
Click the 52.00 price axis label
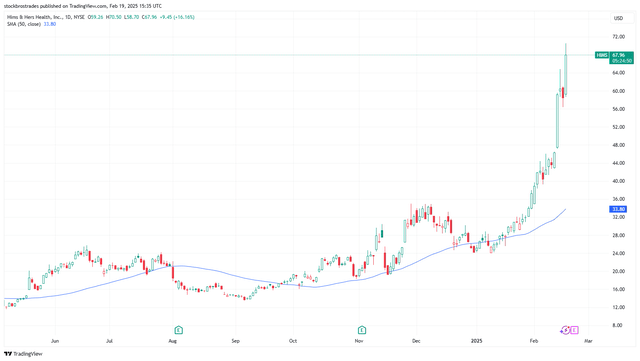tap(619, 127)
